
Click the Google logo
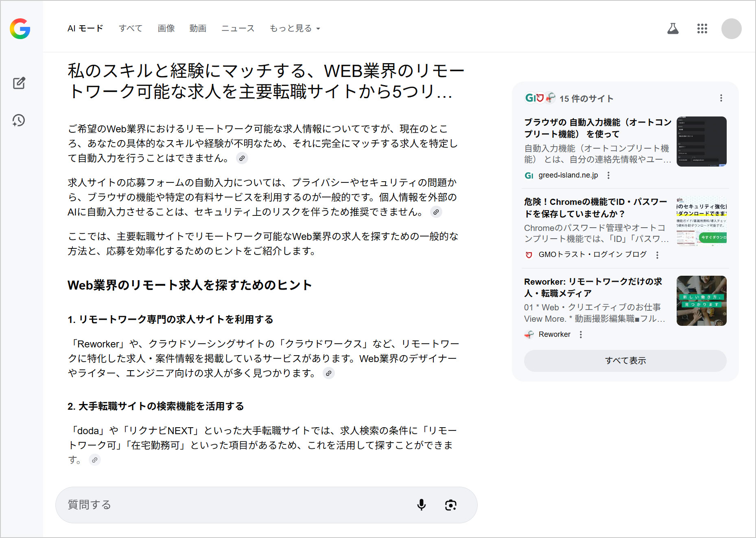pos(21,29)
